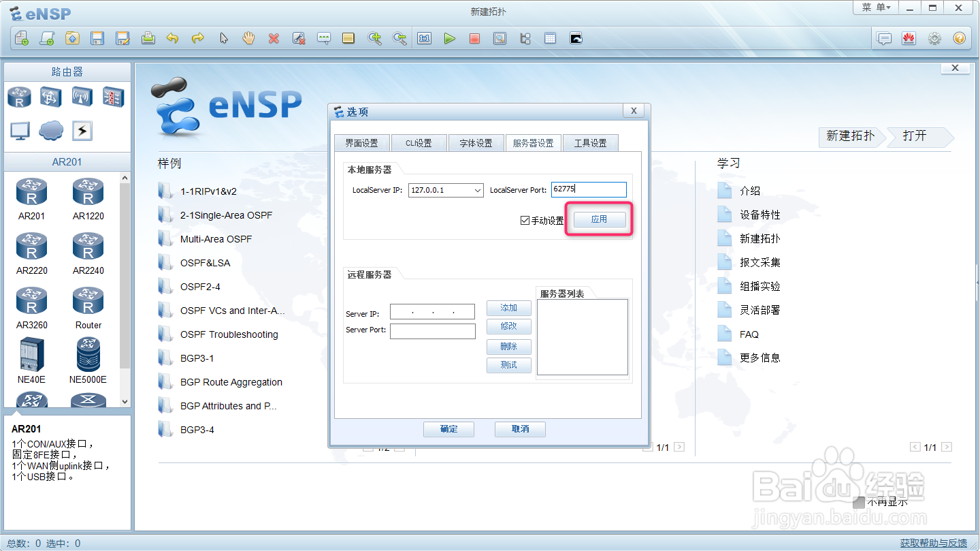Viewport: 980px width, 551px height.
Task: Stop simulation using the red square icon
Action: [x=474, y=38]
